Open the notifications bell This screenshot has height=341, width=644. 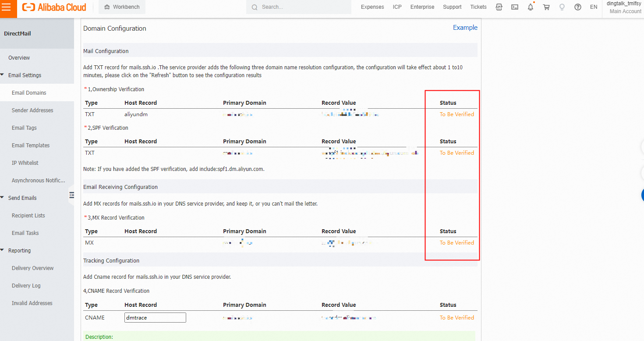tap(531, 7)
